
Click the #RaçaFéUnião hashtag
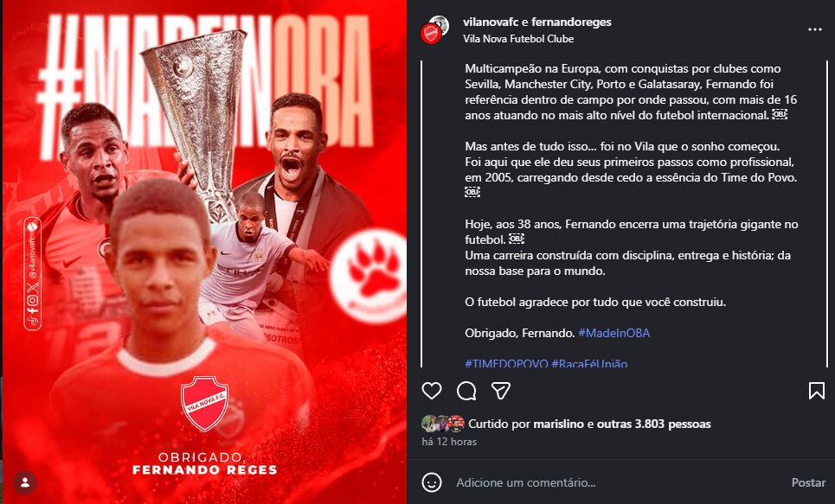589,364
